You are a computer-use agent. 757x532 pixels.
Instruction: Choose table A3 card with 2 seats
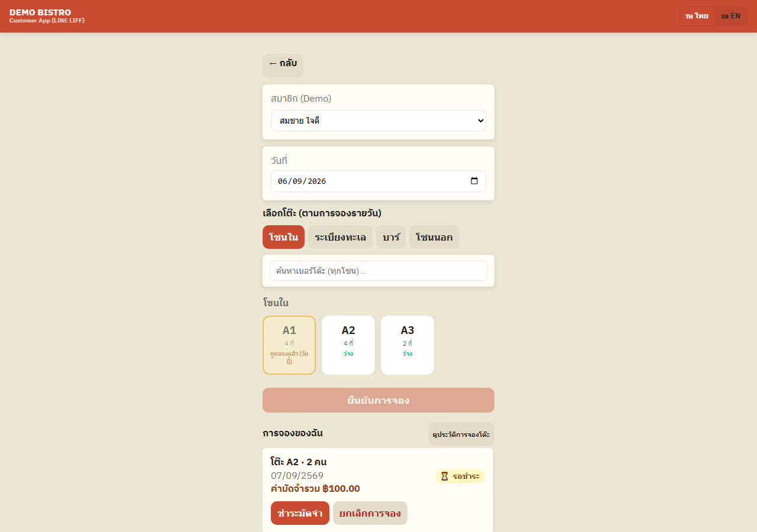(x=407, y=345)
